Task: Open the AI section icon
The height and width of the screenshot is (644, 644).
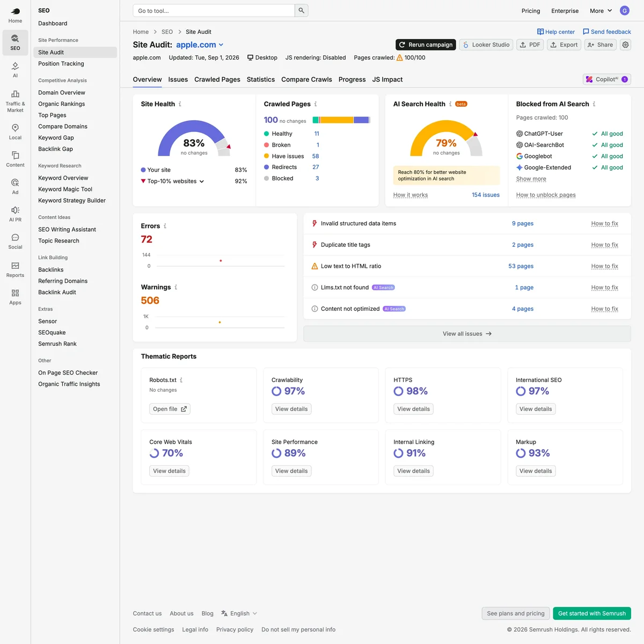Action: coord(15,70)
